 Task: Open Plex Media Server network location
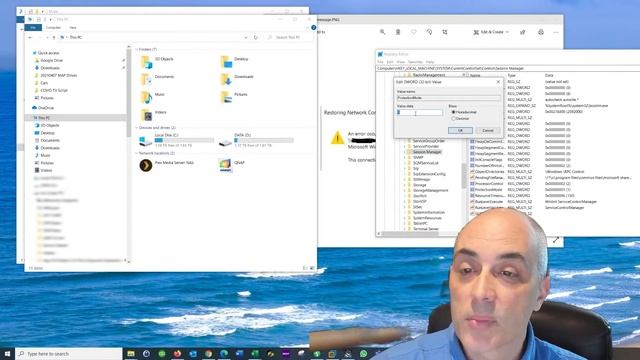coord(167,165)
